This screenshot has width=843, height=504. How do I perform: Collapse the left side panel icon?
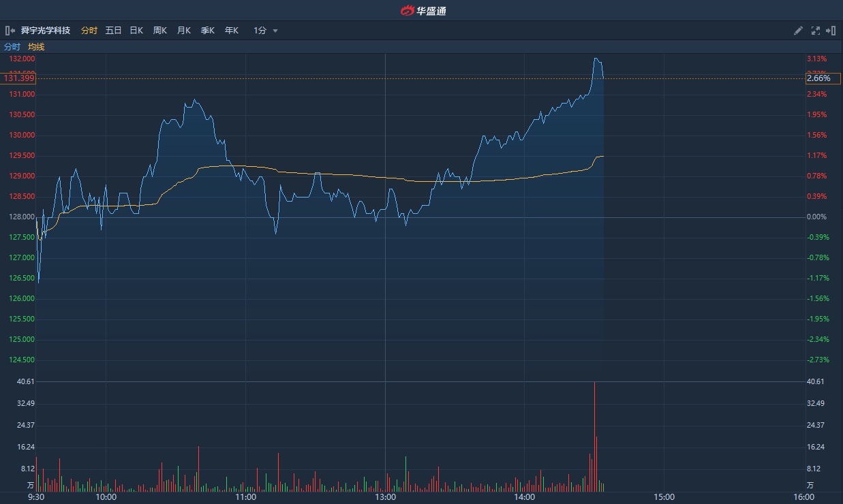tap(10, 31)
